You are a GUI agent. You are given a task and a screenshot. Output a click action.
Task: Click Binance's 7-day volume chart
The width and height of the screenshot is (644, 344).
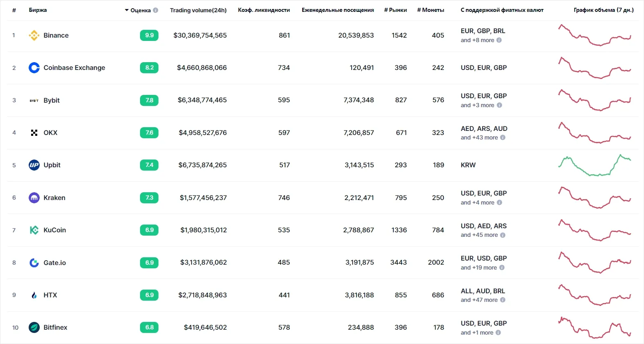click(595, 35)
